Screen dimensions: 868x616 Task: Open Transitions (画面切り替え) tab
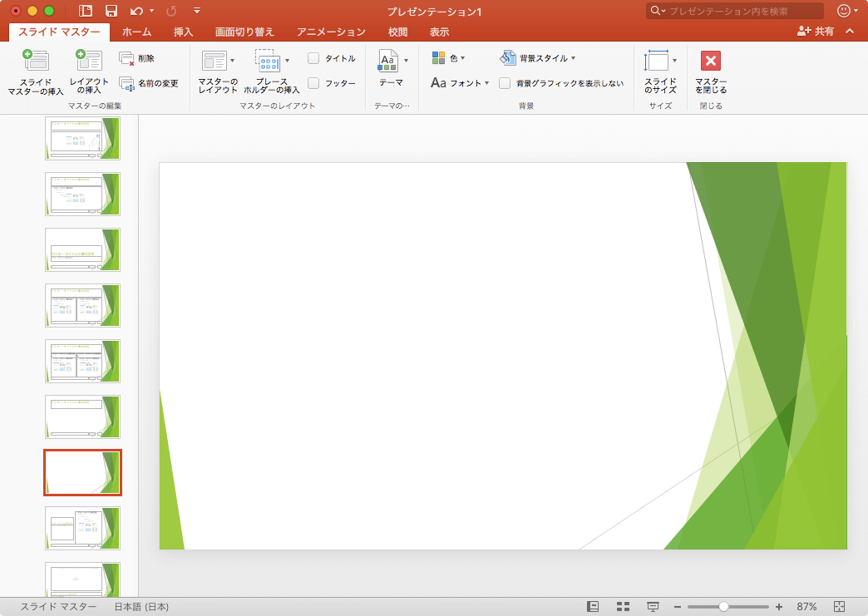pos(244,32)
